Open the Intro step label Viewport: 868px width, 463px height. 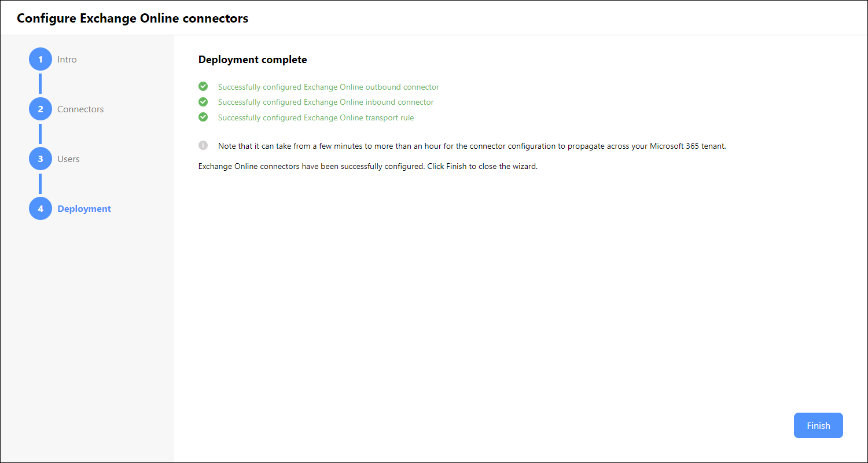(x=67, y=59)
